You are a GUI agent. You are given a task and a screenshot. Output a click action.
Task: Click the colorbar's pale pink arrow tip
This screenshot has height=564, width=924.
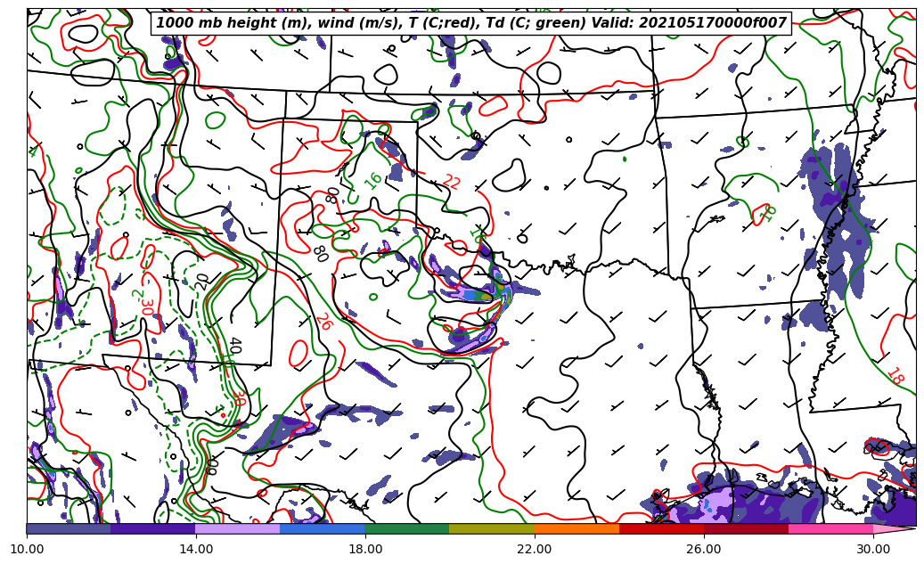(x=894, y=528)
